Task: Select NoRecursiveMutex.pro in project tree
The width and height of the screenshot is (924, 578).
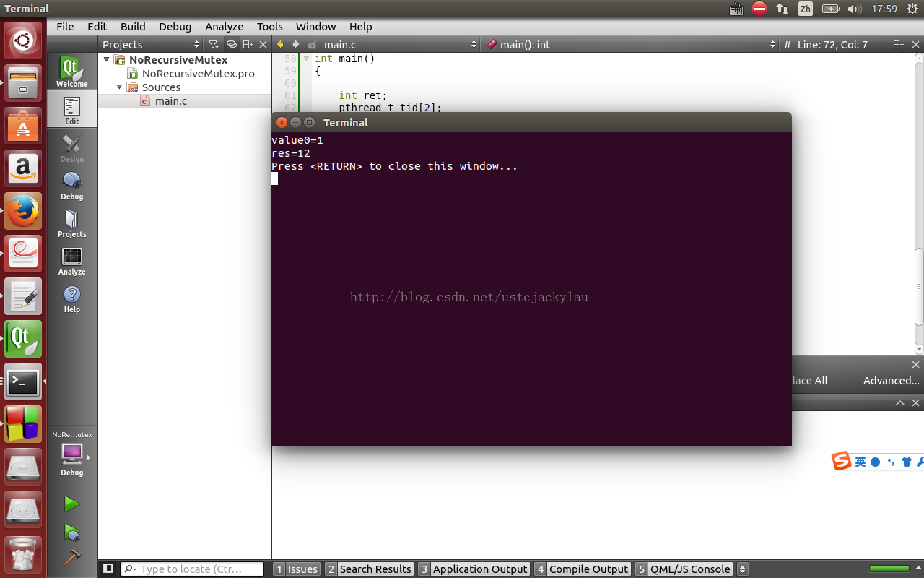Action: (198, 74)
